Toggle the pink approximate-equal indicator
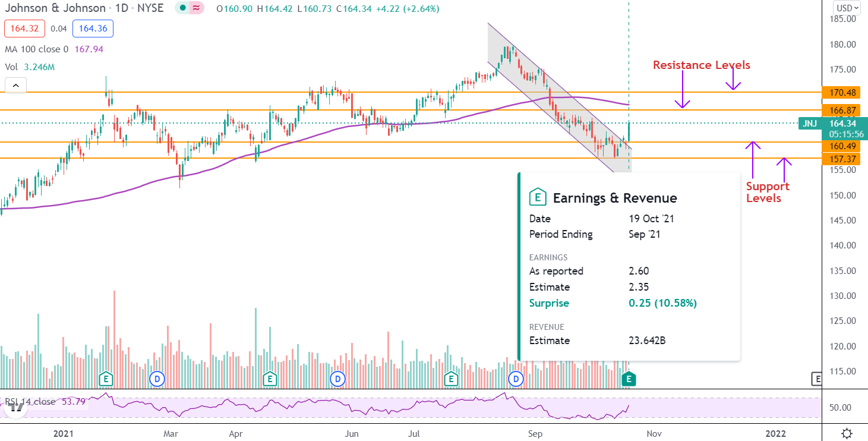This screenshot has width=868, height=441. (x=195, y=9)
